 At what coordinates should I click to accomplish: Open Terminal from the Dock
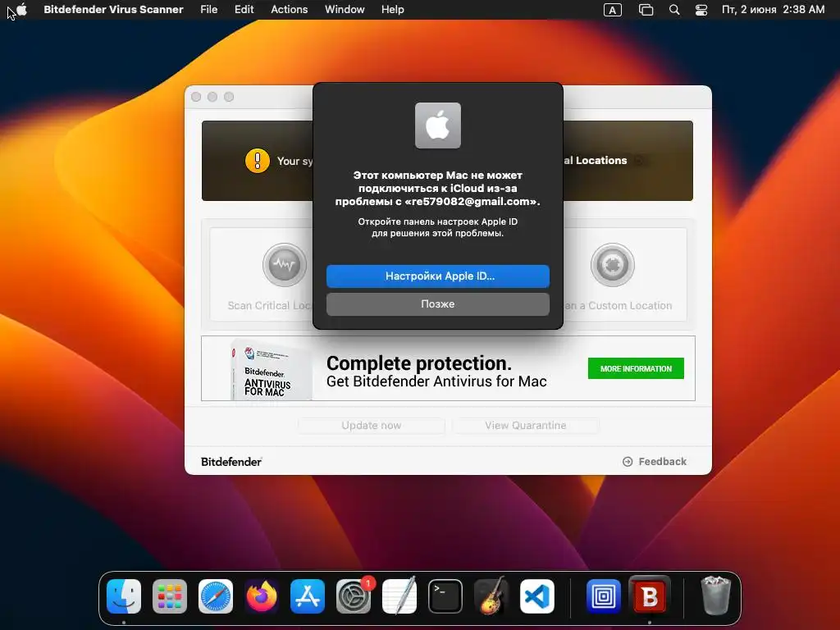tap(445, 596)
